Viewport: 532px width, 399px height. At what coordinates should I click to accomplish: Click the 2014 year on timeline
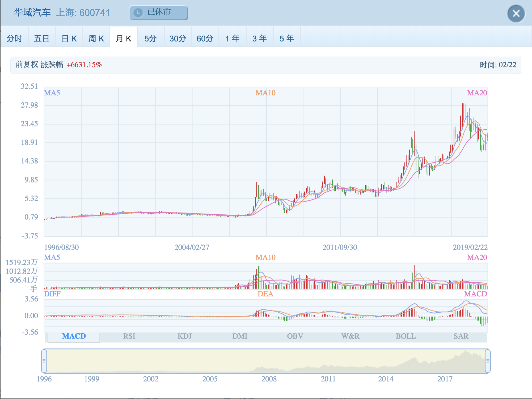(x=386, y=379)
